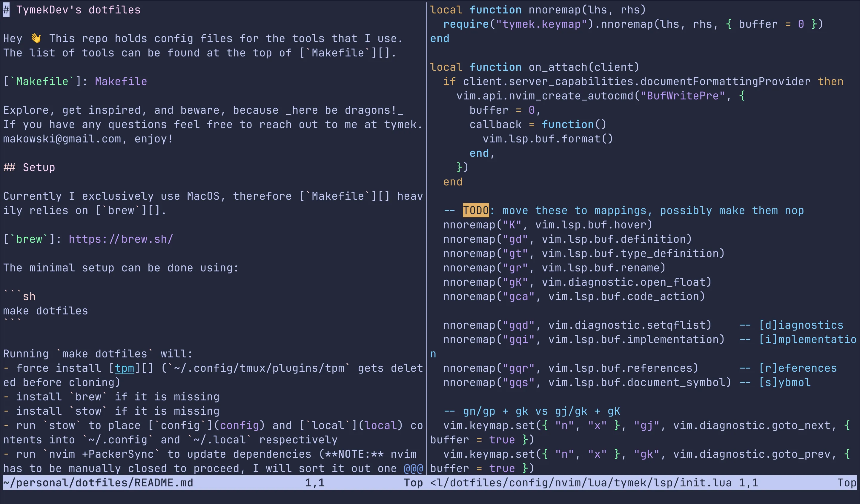Click "local function nnoremap(lhs, rhs)" line
860x504 pixels.
click(538, 10)
